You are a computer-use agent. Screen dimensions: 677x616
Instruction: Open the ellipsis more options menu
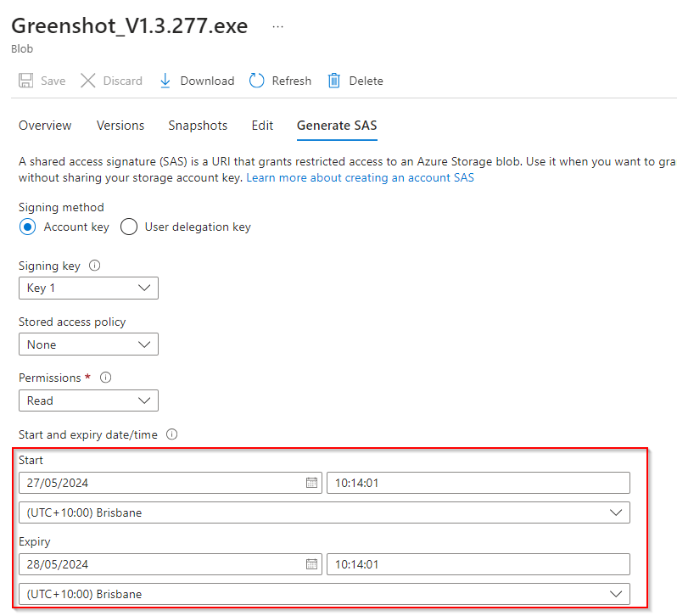[277, 26]
